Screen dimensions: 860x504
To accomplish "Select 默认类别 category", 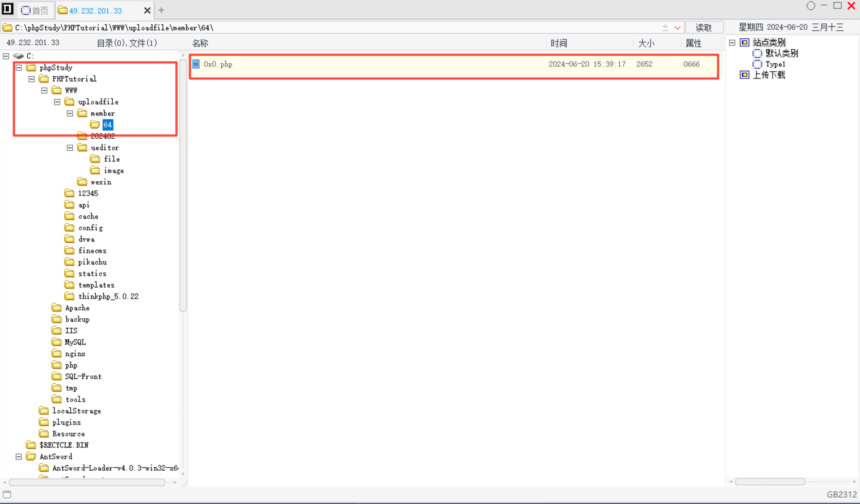I will click(781, 53).
